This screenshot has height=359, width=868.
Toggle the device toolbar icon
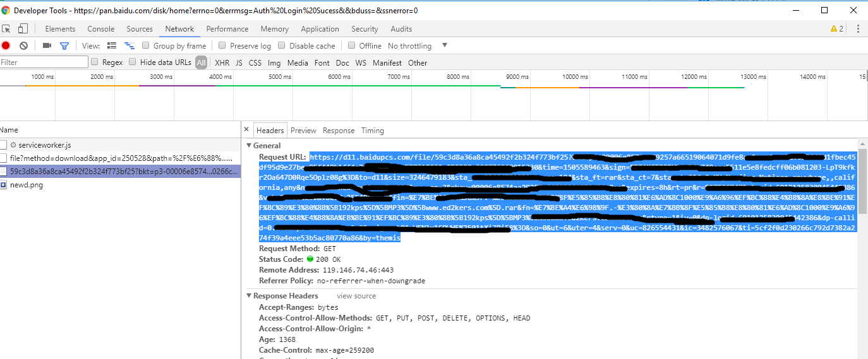(x=23, y=29)
